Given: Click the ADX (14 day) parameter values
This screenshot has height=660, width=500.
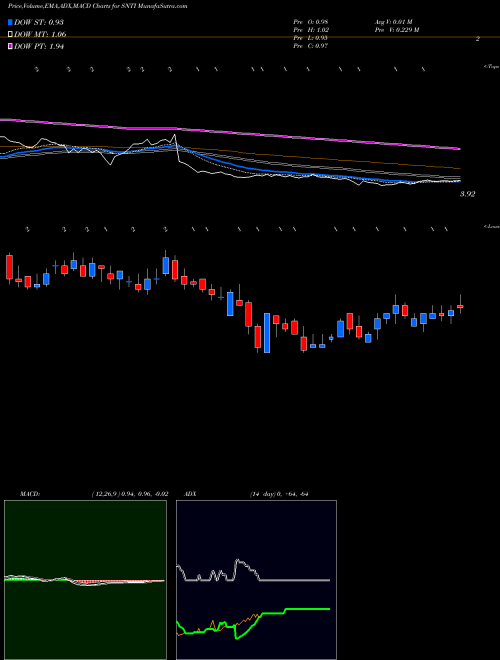Looking at the screenshot, I should tap(279, 494).
